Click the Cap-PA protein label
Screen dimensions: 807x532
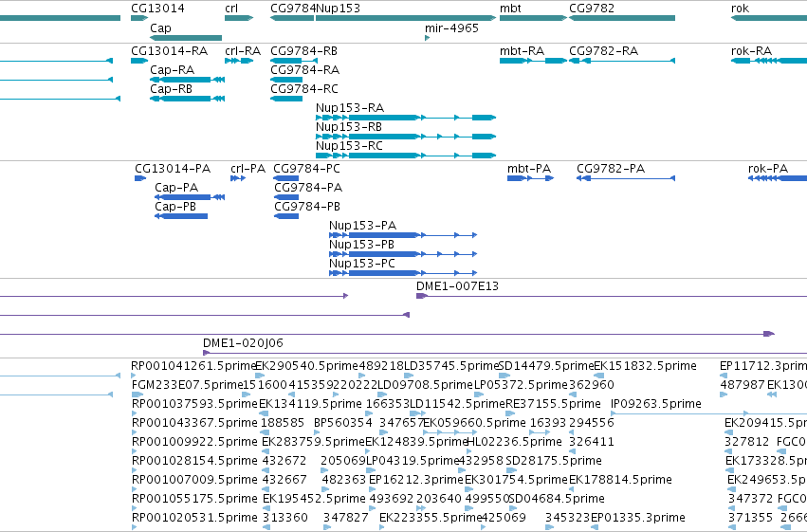tap(176, 188)
